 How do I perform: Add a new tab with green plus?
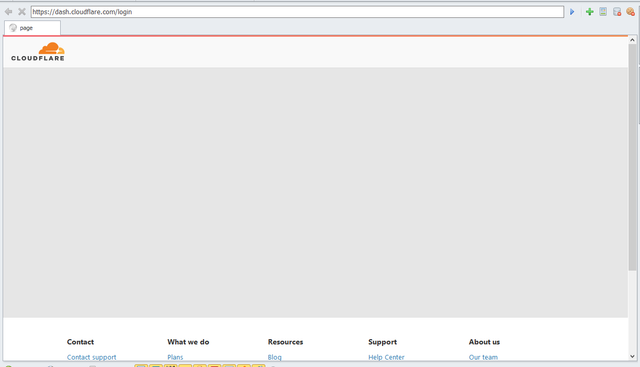pos(589,12)
